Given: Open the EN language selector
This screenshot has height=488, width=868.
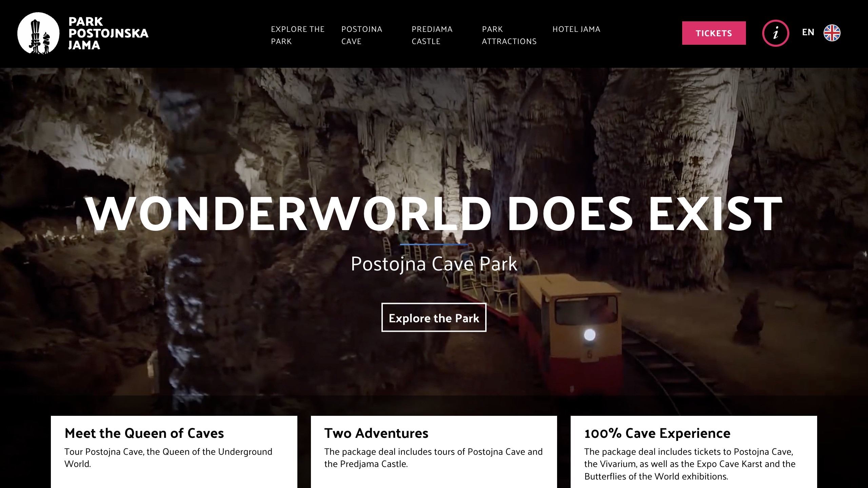Looking at the screenshot, I should tap(808, 32).
